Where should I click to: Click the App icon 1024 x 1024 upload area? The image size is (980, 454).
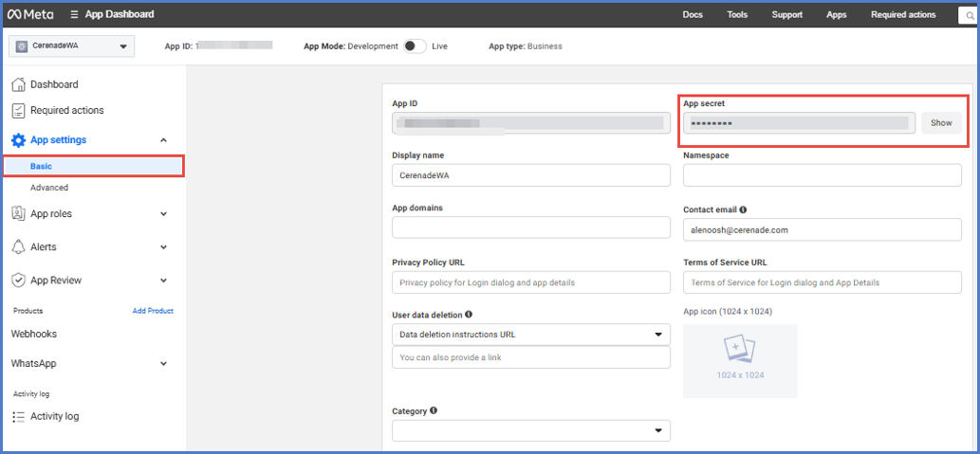point(740,361)
